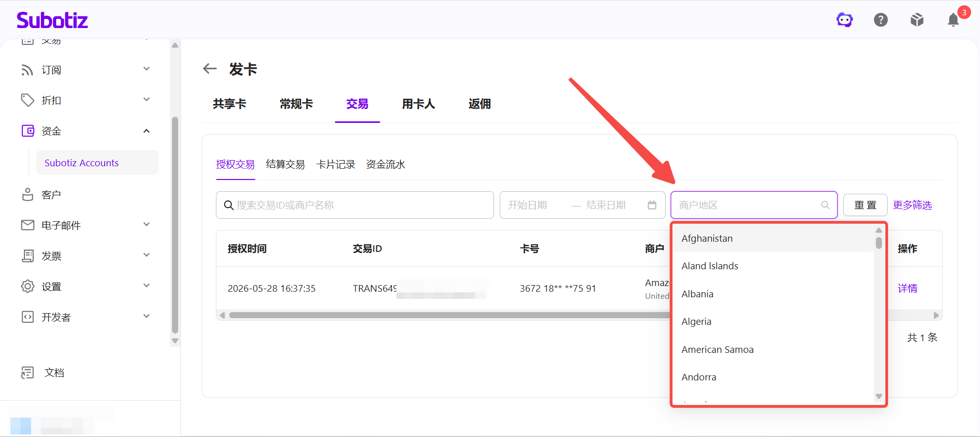Click the calendar icon in date range field
The width and height of the screenshot is (980, 437).
[652, 205]
